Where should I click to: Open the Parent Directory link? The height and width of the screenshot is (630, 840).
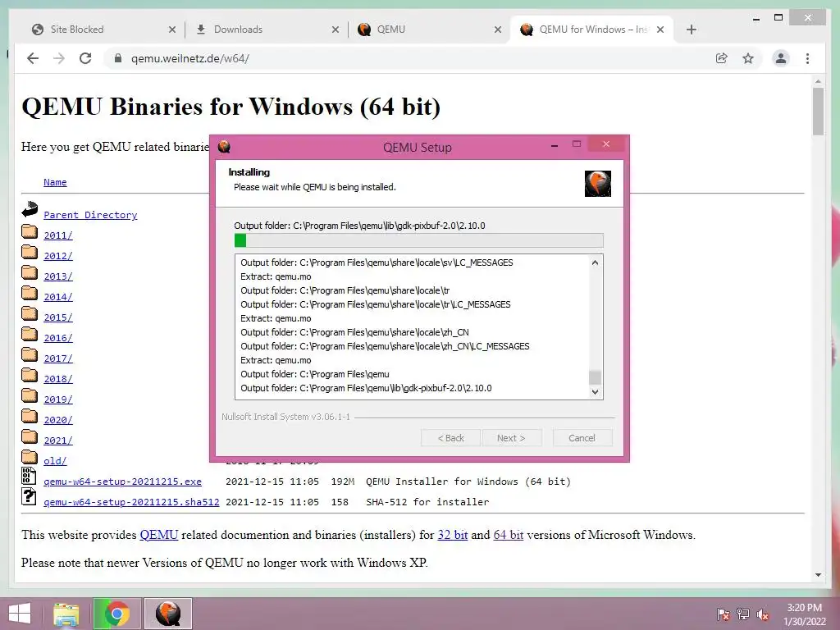(x=90, y=215)
